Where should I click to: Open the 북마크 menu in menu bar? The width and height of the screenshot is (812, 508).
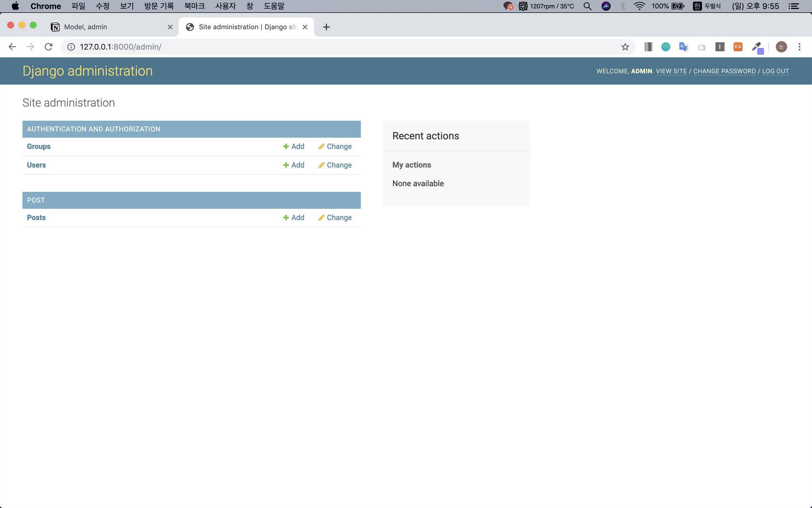pyautogui.click(x=194, y=6)
